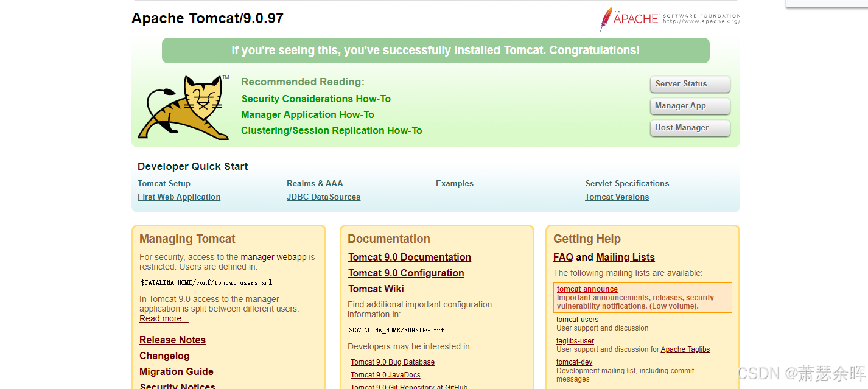Click 'Developers may be interested in:' text
868x389 pixels.
410,346
